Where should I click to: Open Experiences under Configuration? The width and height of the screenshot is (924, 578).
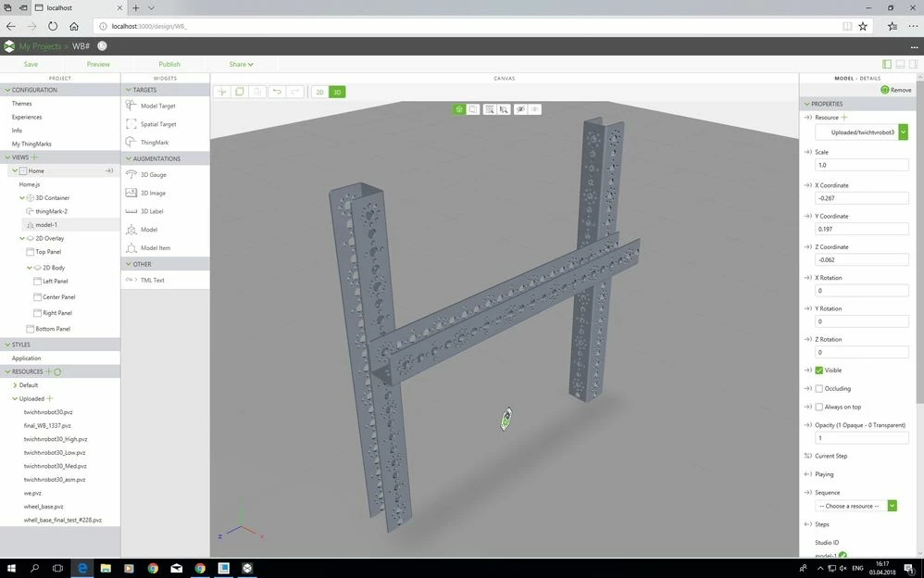(x=27, y=118)
